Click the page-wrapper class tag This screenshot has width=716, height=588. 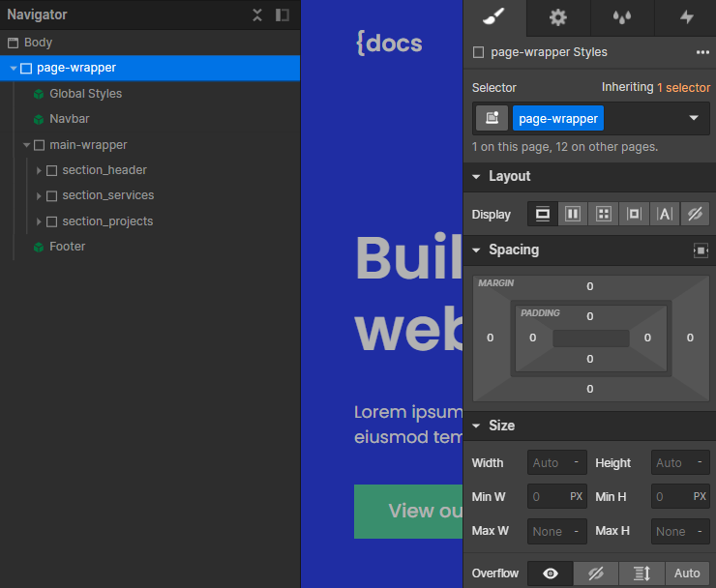(558, 118)
